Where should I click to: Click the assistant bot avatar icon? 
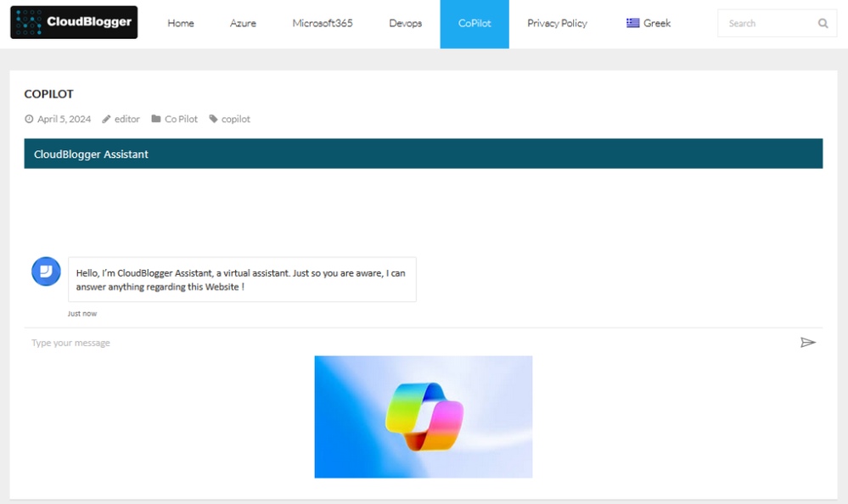[46, 272]
